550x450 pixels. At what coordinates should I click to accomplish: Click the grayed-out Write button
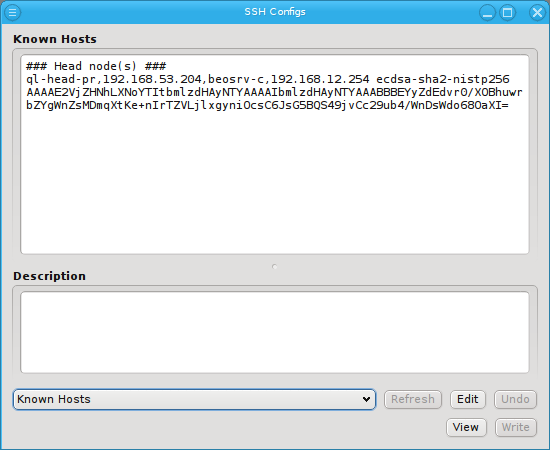click(516, 427)
